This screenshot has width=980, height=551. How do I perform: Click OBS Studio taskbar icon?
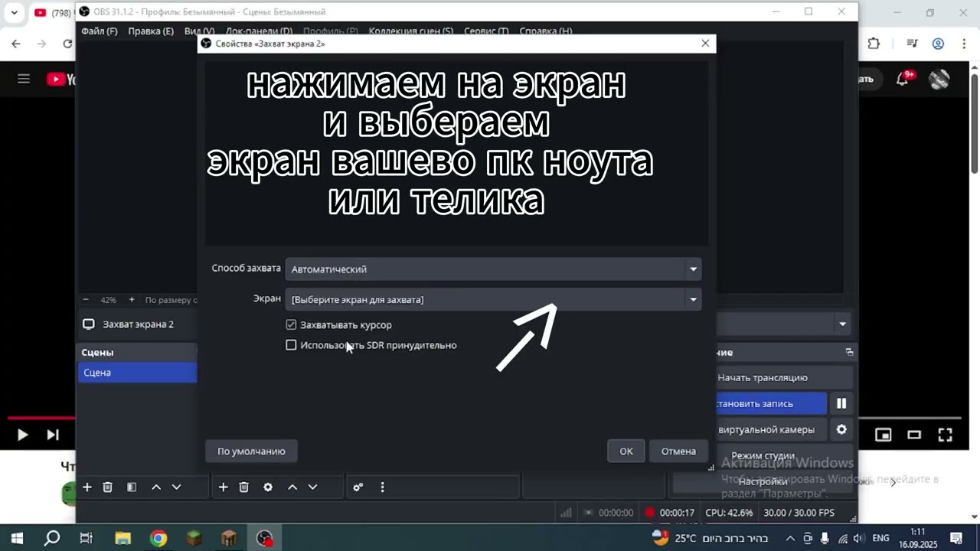point(264,538)
